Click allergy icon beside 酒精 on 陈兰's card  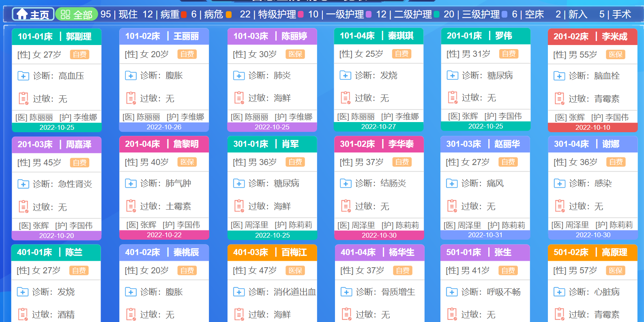point(23,314)
